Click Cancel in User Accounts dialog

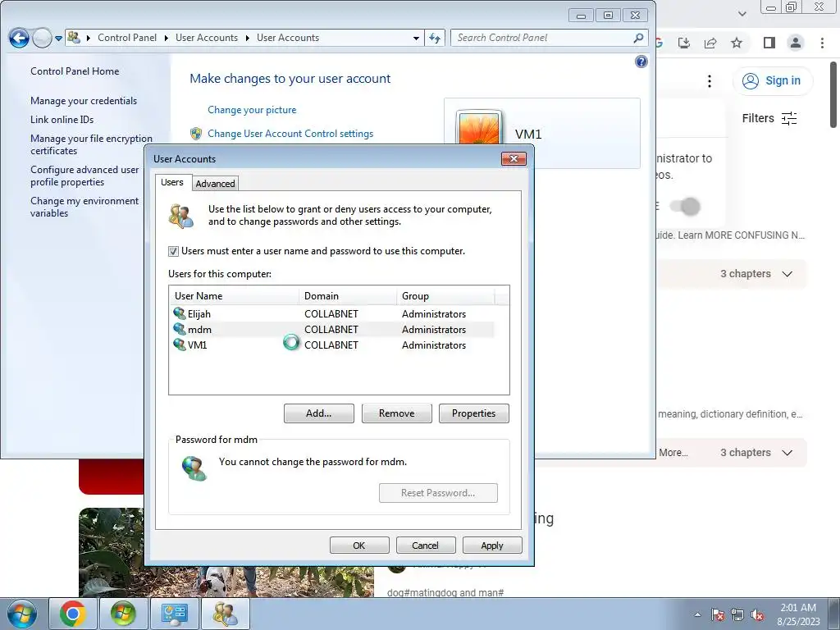[x=426, y=546]
